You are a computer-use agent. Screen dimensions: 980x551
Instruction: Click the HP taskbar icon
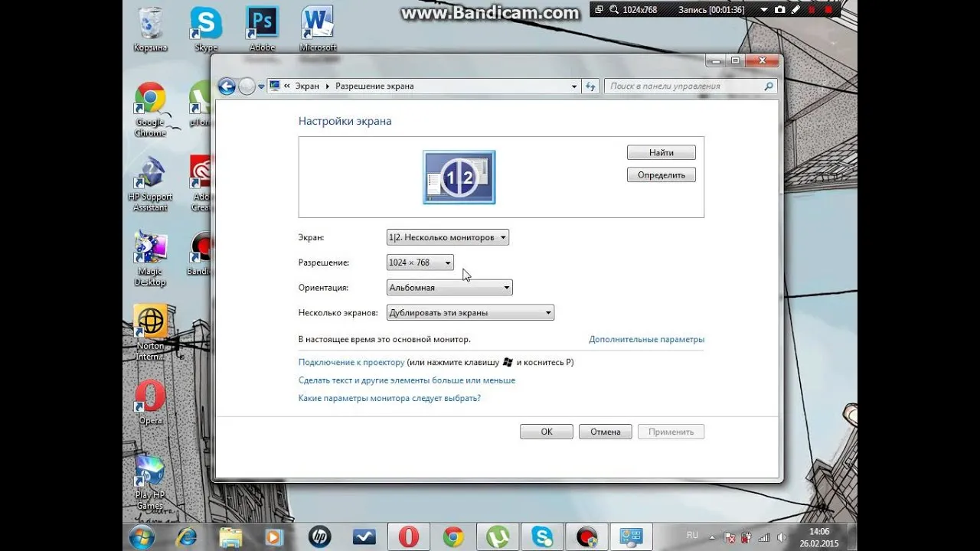(320, 537)
